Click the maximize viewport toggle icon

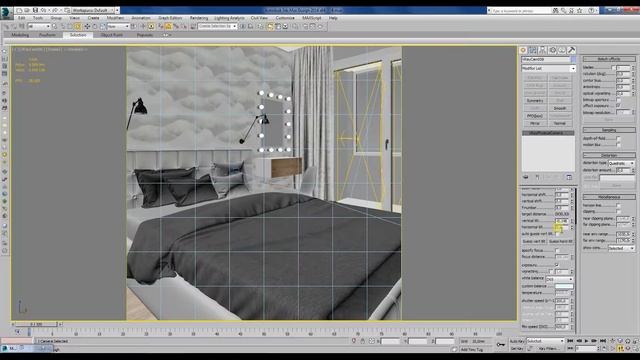[x=636, y=348]
